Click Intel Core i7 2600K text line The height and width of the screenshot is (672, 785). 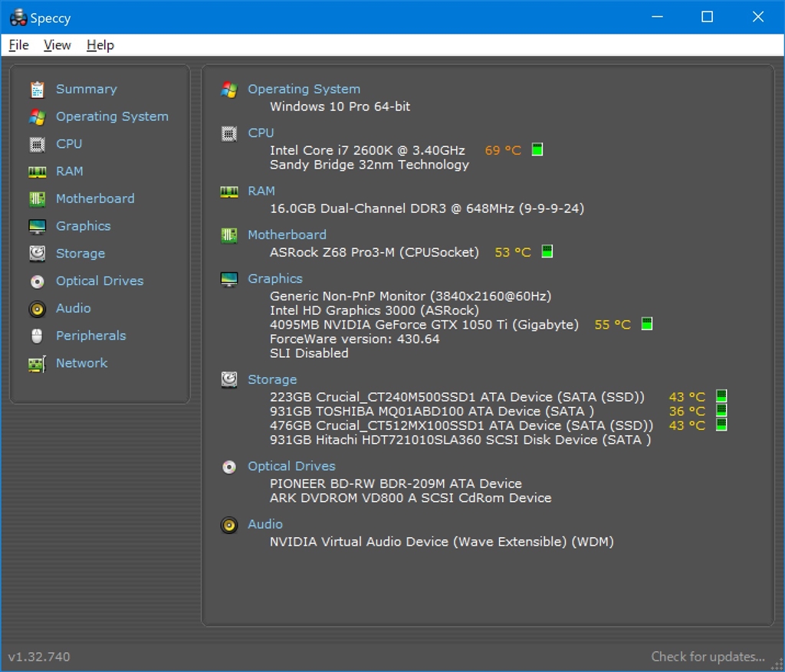367,150
